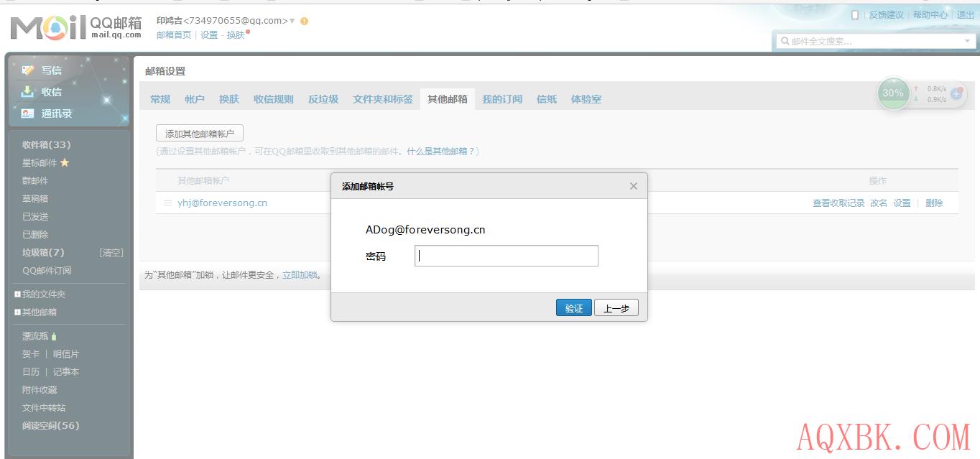Select the 其他邮箱 tab
Screen dimensions: 980x459
[x=448, y=99]
